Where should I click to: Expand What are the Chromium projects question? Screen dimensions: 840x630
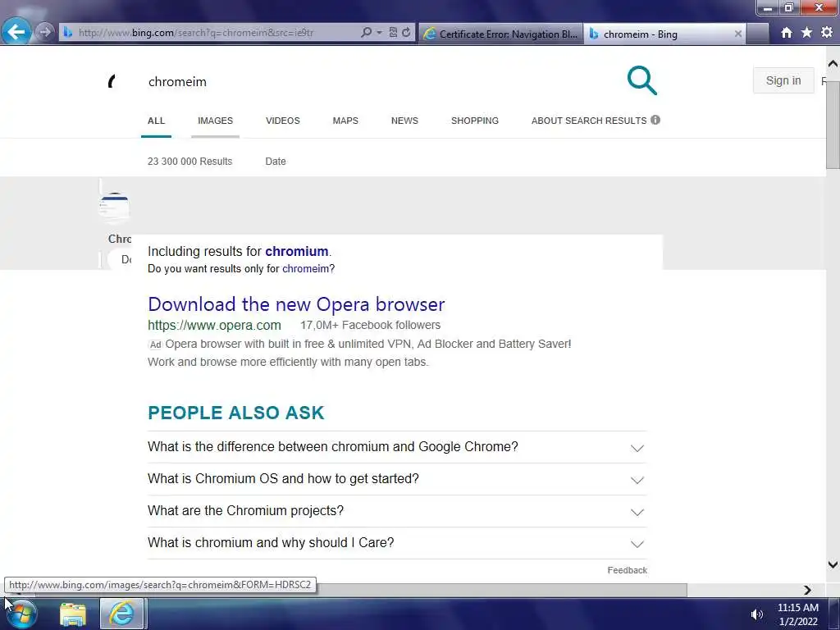click(397, 511)
